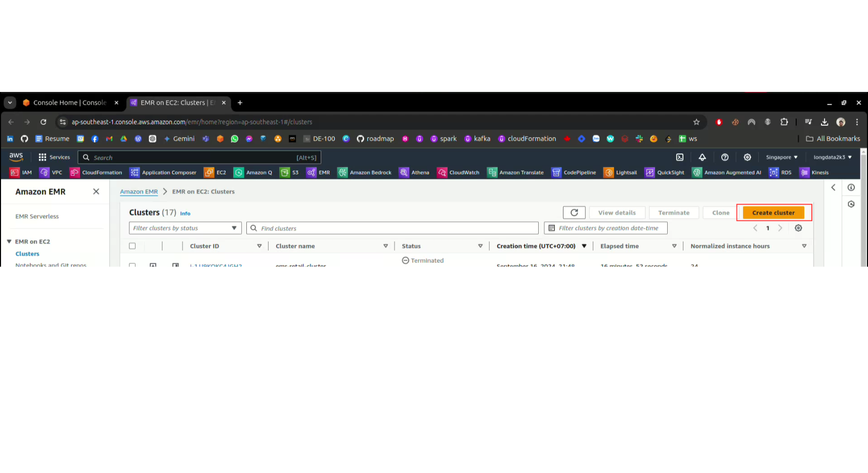
Task: Refresh the clusters list
Action: [574, 213]
